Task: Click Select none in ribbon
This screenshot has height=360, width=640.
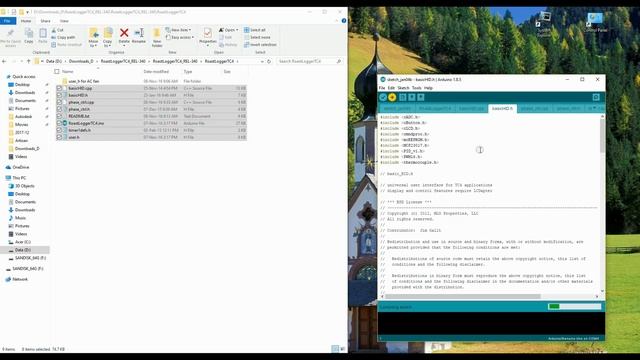Action: (x=257, y=37)
